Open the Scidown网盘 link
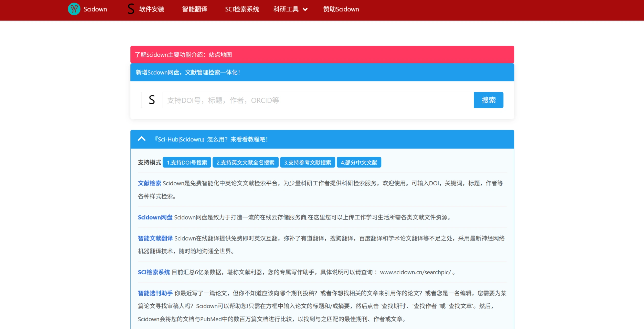 click(x=155, y=217)
